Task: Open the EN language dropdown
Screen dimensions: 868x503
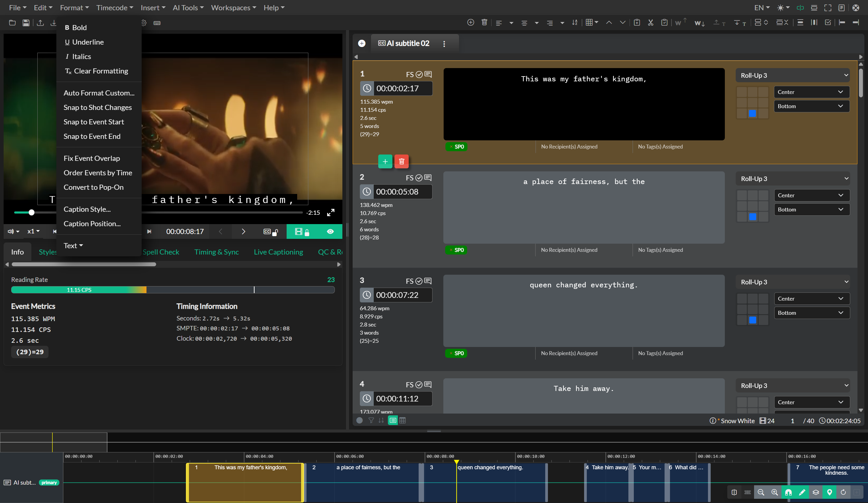Action: pos(762,8)
